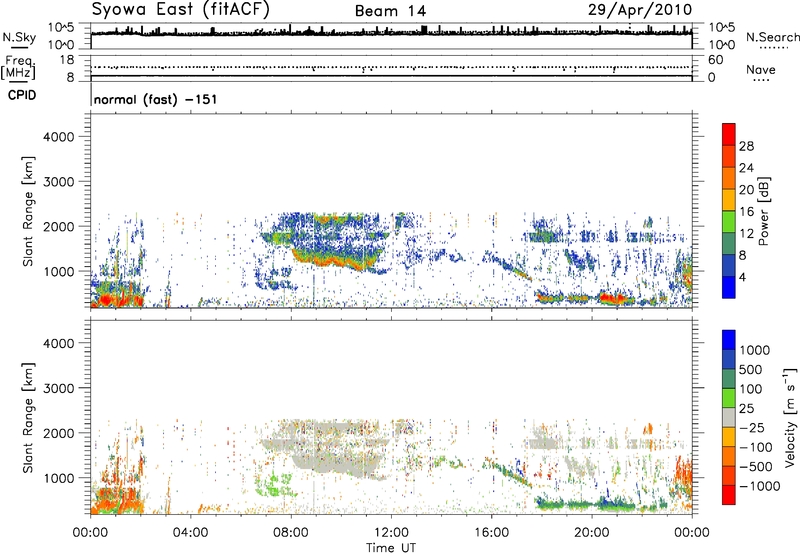Click the 'Velocity [m s⁻¹]' colorbar label

(790, 417)
